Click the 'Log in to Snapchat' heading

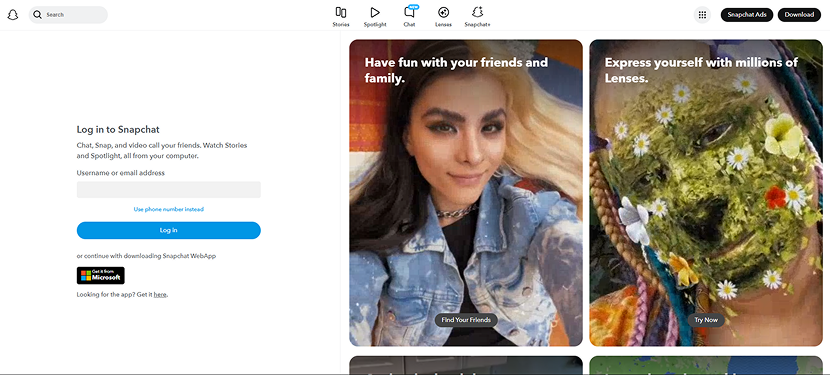(118, 129)
